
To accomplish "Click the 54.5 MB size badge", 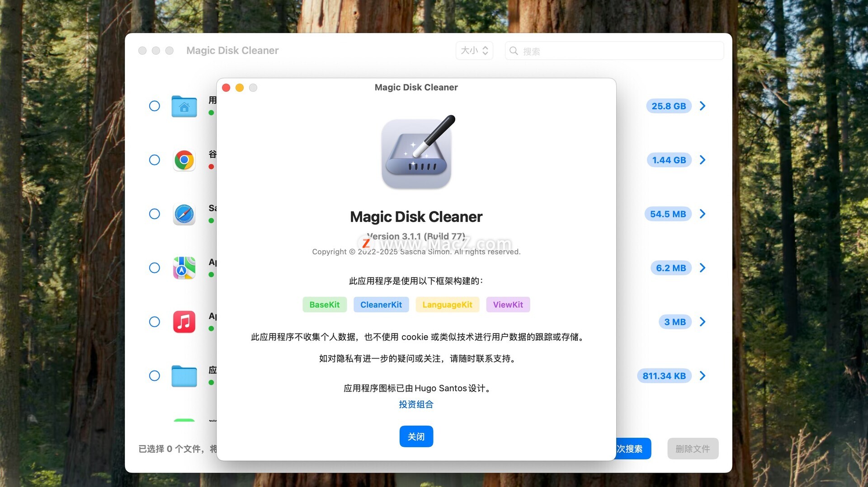I will [668, 214].
